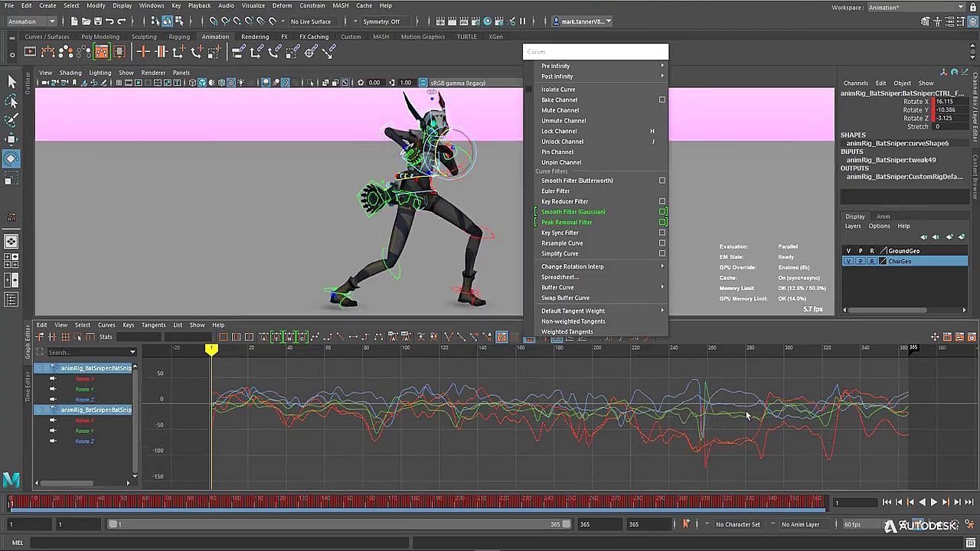Choose Peak Removal Filter from Curves menu
Viewport: 980px width, 551px height.
[567, 222]
